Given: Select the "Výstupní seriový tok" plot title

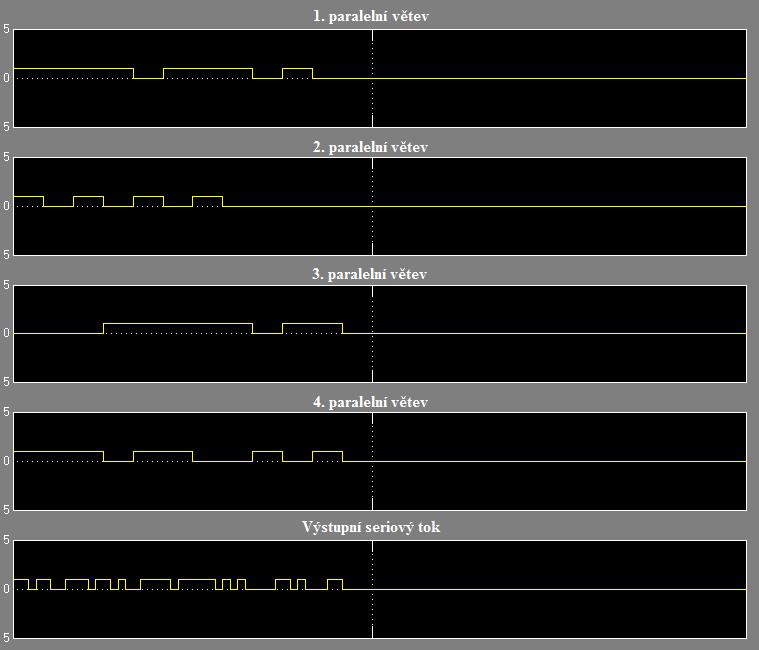Looking at the screenshot, I should [x=371, y=527].
